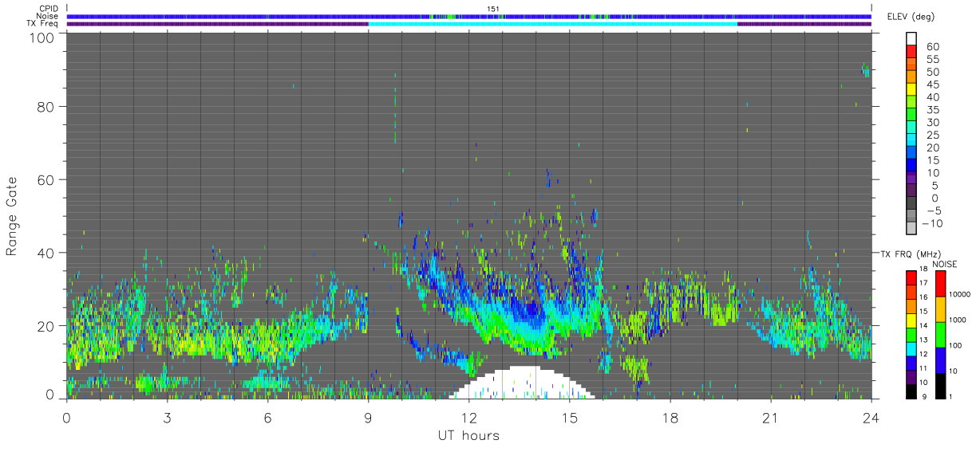Click the 'TX Freq' row label at top left
Viewport: 980px width, 452px height.
(44, 23)
